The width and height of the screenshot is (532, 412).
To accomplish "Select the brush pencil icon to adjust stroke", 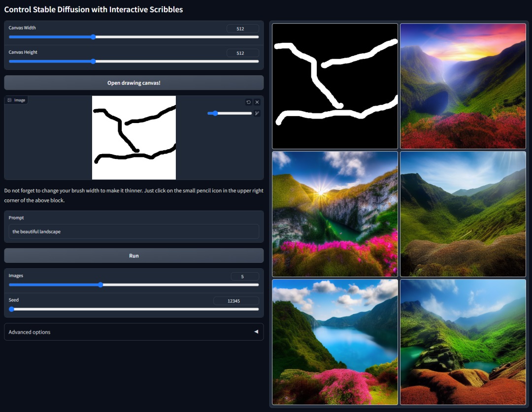I will (x=257, y=113).
